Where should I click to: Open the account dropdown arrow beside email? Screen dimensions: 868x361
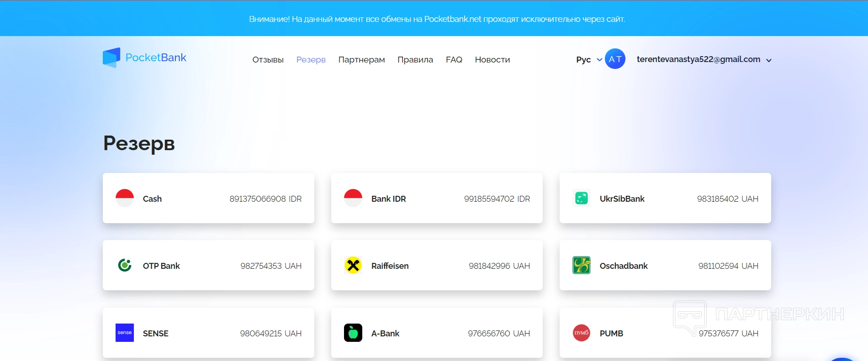tap(769, 60)
